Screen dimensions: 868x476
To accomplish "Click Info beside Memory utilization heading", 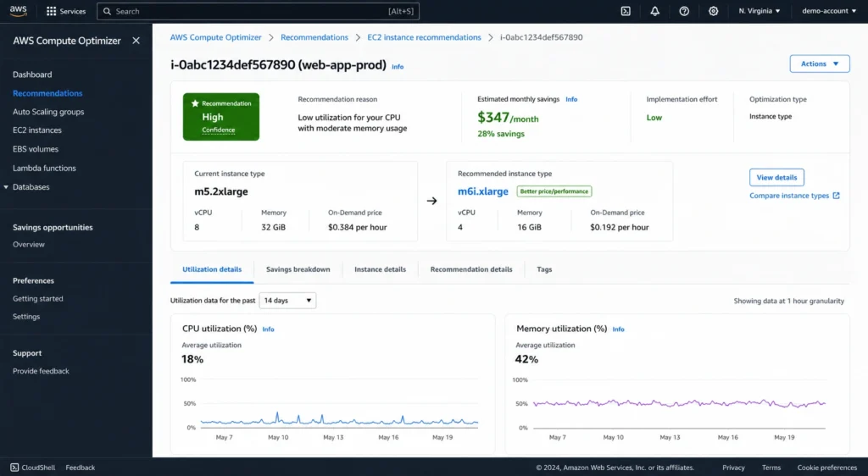I will coord(618,329).
